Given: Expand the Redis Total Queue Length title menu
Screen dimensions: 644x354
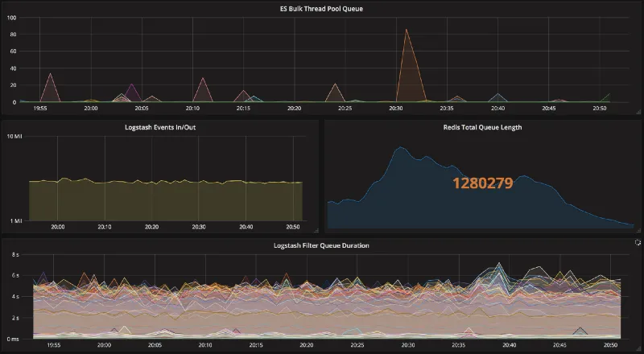Looking at the screenshot, I should [x=481, y=126].
